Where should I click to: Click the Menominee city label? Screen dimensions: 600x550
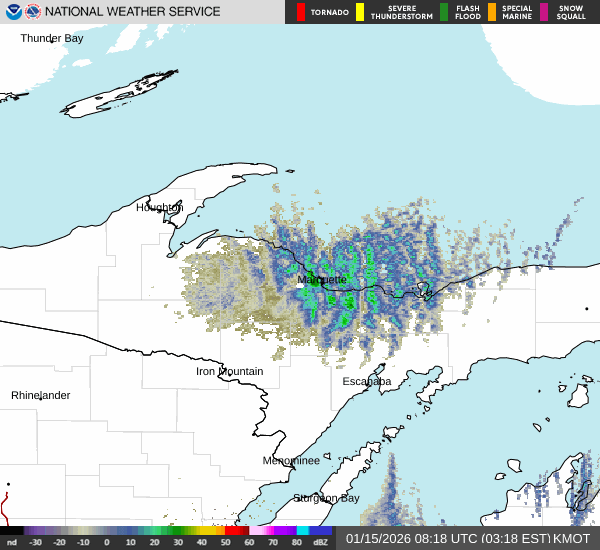click(291, 461)
